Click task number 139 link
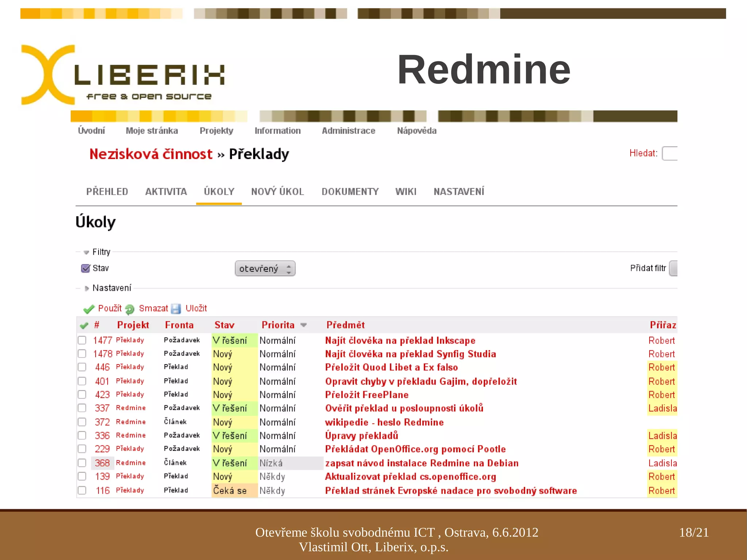Image resolution: width=747 pixels, height=560 pixels. [x=102, y=476]
